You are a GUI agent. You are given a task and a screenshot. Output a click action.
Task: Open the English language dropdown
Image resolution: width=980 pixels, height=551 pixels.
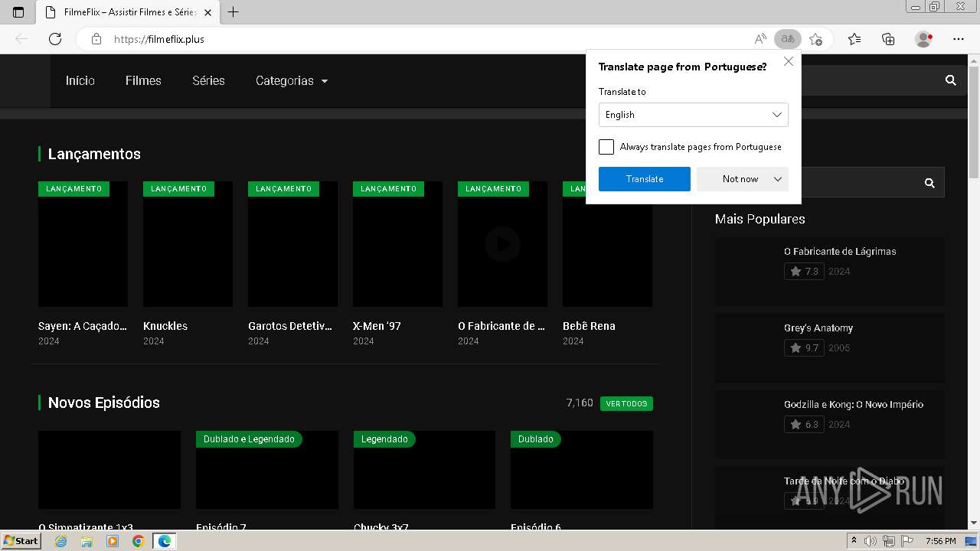(x=694, y=115)
